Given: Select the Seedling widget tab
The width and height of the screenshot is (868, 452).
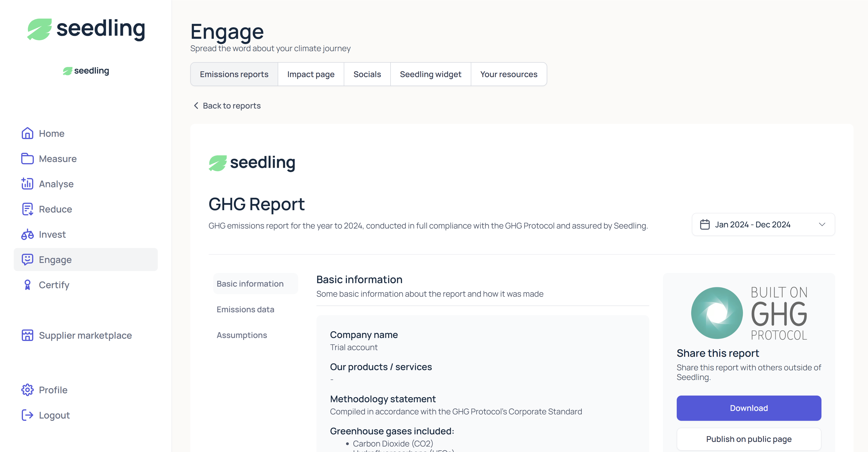Looking at the screenshot, I should [x=430, y=74].
